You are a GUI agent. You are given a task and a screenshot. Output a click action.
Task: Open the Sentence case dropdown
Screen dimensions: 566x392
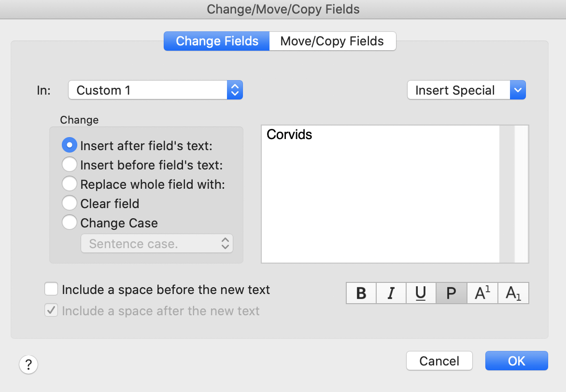157,244
